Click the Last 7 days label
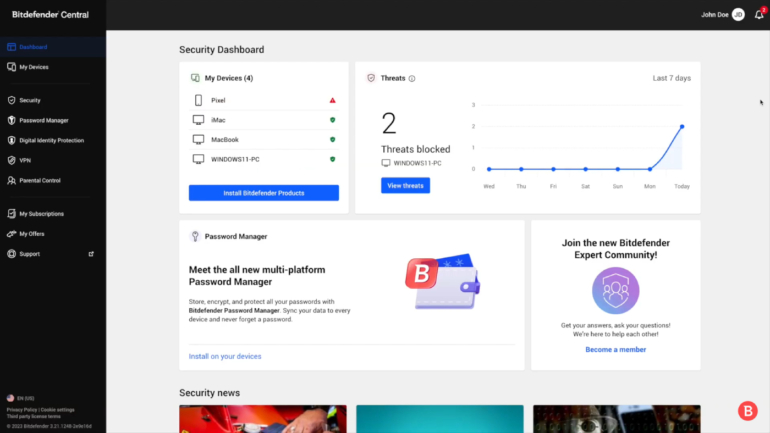 [671, 78]
